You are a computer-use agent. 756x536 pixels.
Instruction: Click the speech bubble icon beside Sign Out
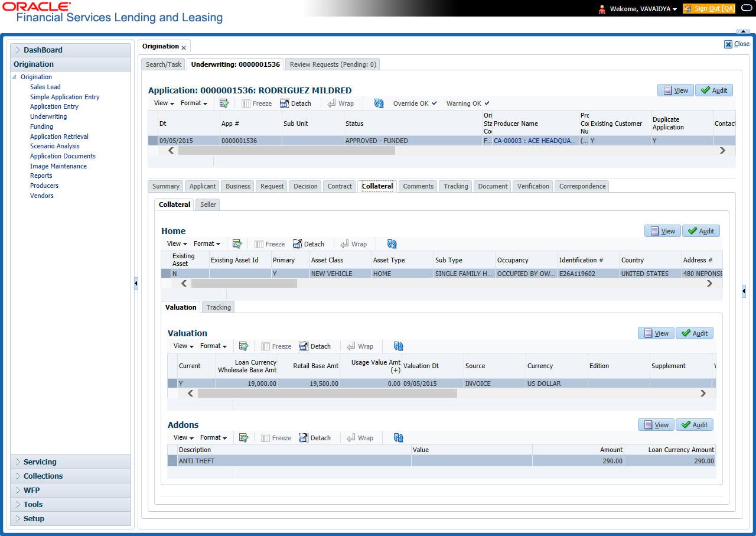[747, 9]
